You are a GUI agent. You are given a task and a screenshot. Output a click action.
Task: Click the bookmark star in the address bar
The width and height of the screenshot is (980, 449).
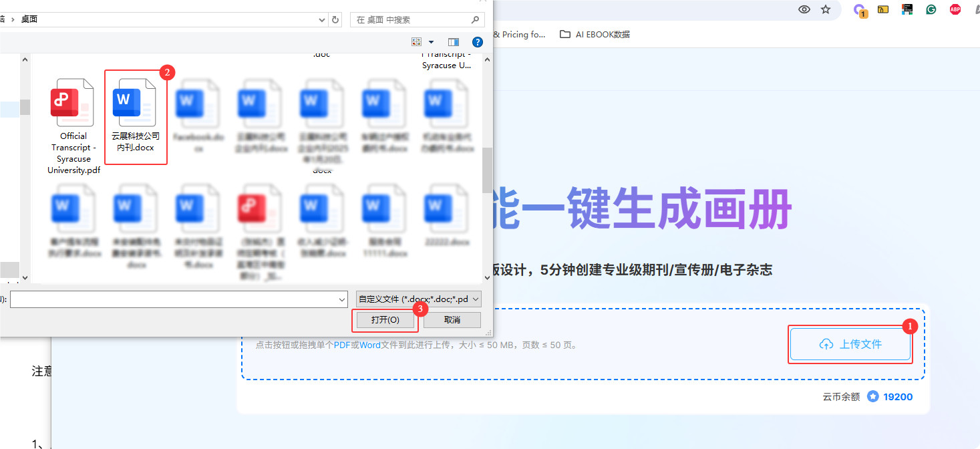click(x=826, y=9)
